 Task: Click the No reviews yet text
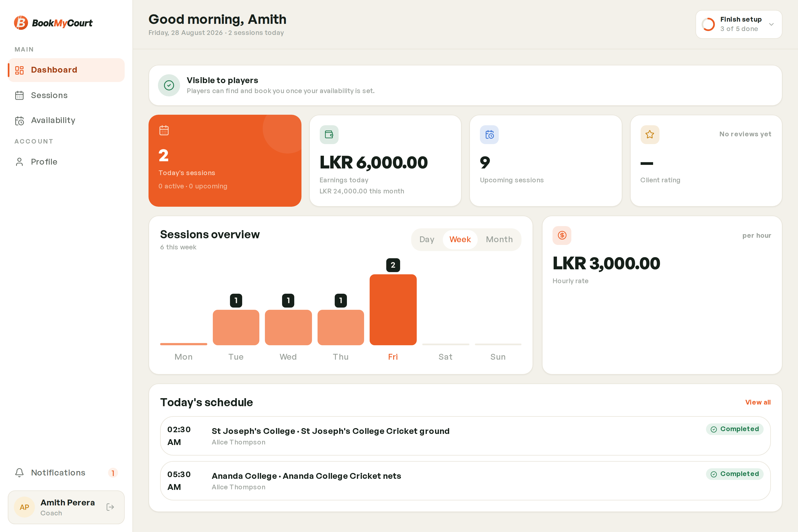tap(745, 134)
